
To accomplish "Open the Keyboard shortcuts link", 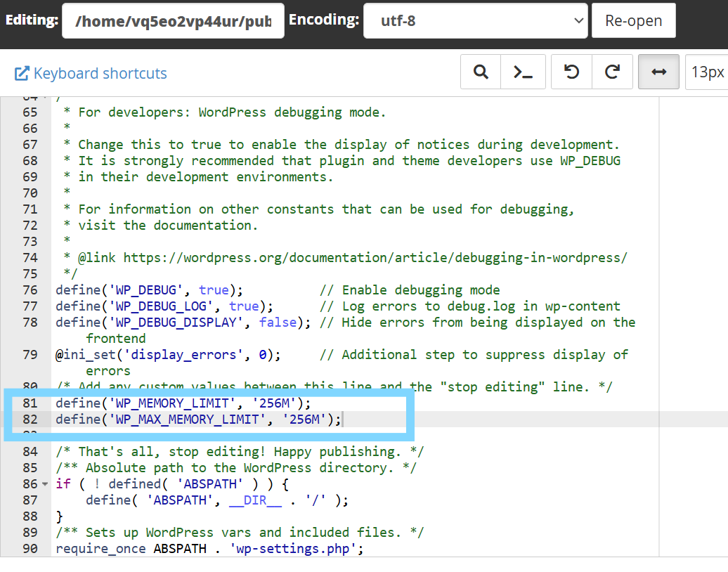I will coord(100,73).
